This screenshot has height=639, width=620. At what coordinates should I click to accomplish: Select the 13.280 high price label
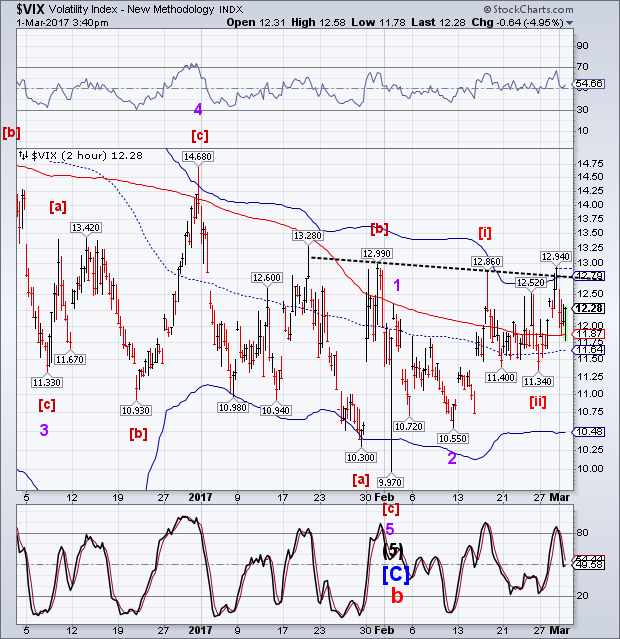308,236
